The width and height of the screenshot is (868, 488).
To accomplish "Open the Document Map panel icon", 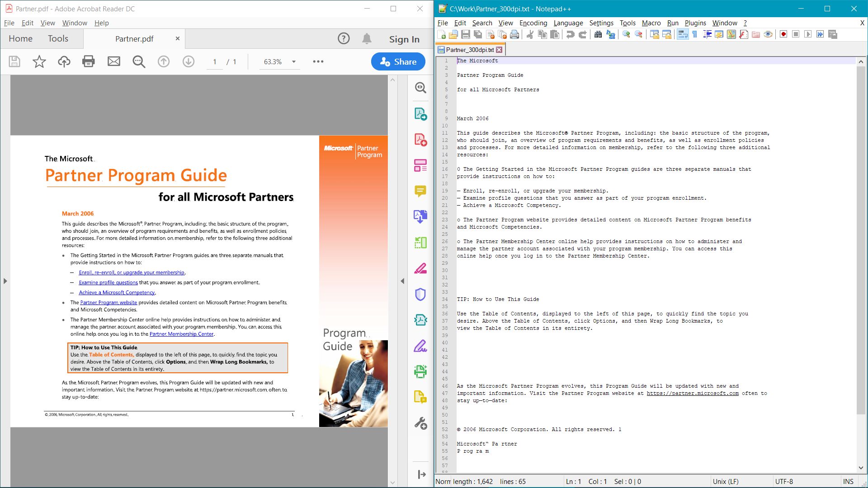I will pos(731,35).
